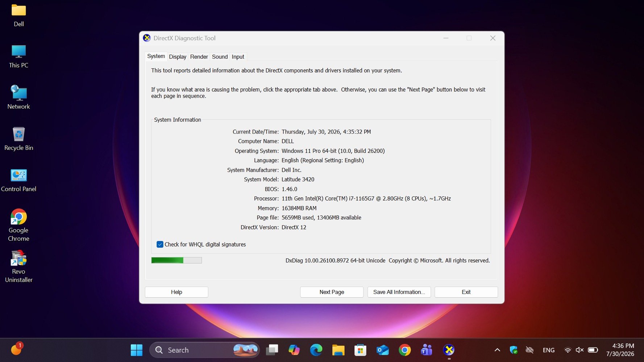Open Microsoft Store from taskbar
The image size is (644, 362).
point(360,350)
